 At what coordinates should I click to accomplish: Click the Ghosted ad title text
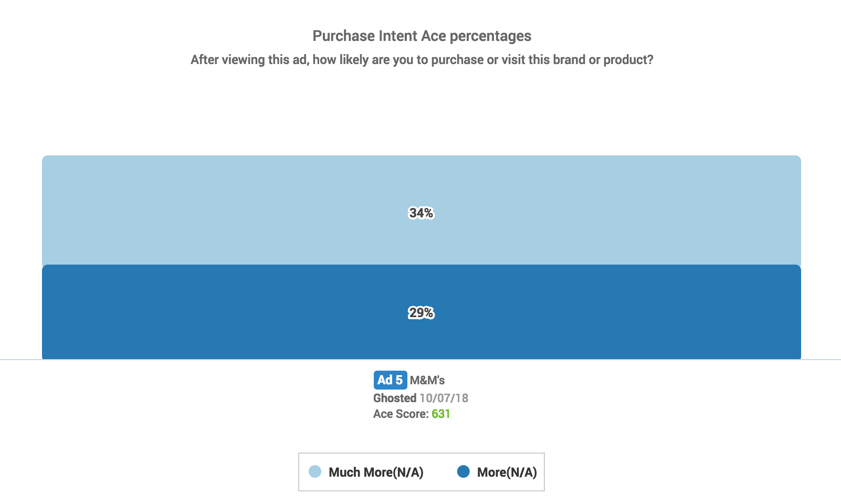(395, 398)
